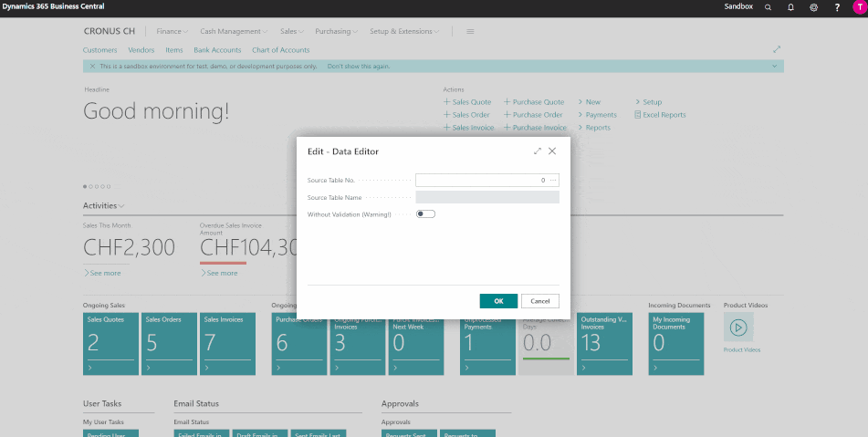
Task: Select the first headline pager dot
Action: pyautogui.click(x=85, y=186)
